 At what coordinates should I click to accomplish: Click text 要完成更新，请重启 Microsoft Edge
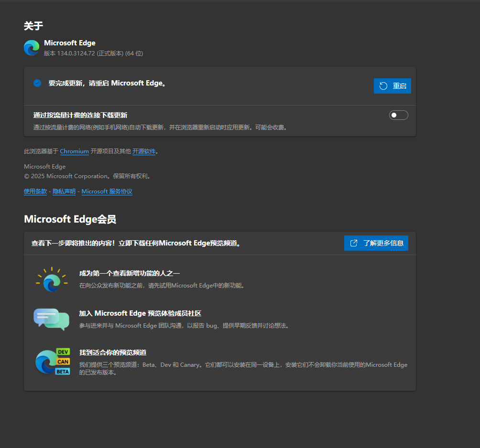[107, 83]
